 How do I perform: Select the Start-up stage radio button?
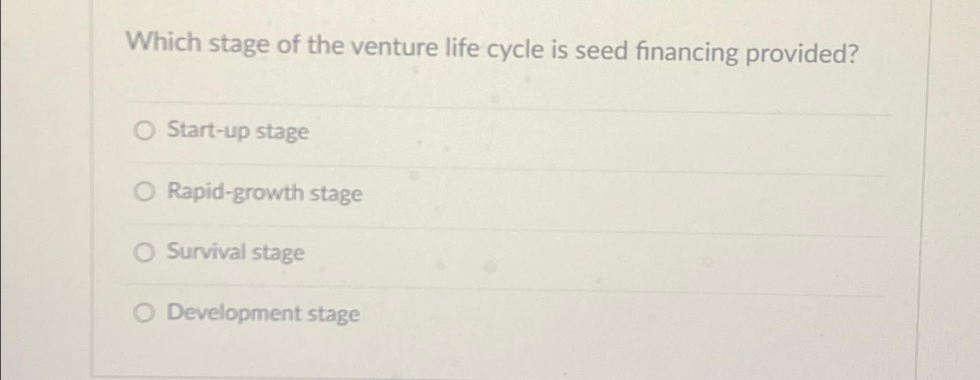pos(144,132)
